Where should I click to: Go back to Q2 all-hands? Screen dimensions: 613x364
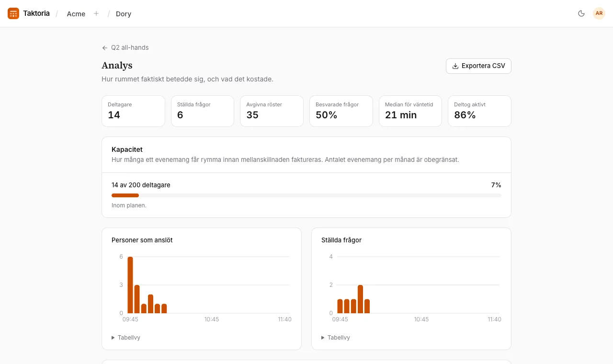coord(125,48)
